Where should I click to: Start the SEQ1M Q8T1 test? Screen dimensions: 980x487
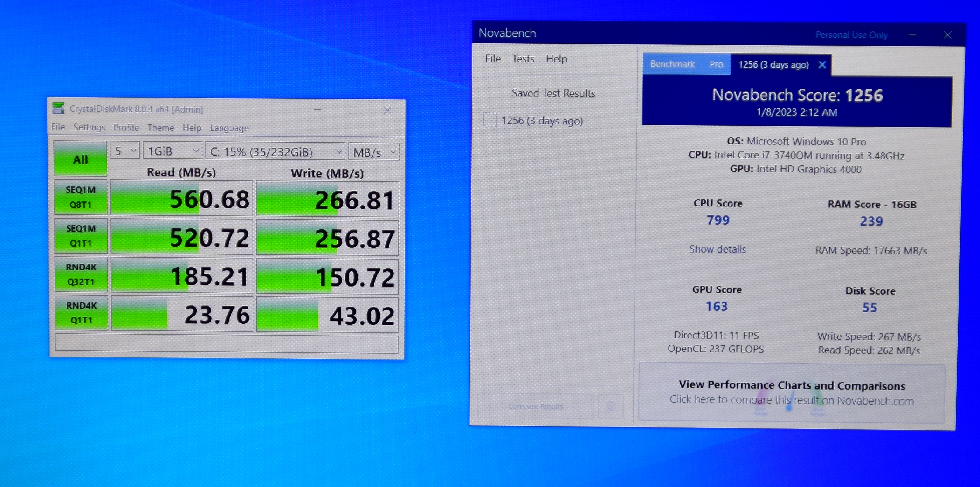click(81, 197)
